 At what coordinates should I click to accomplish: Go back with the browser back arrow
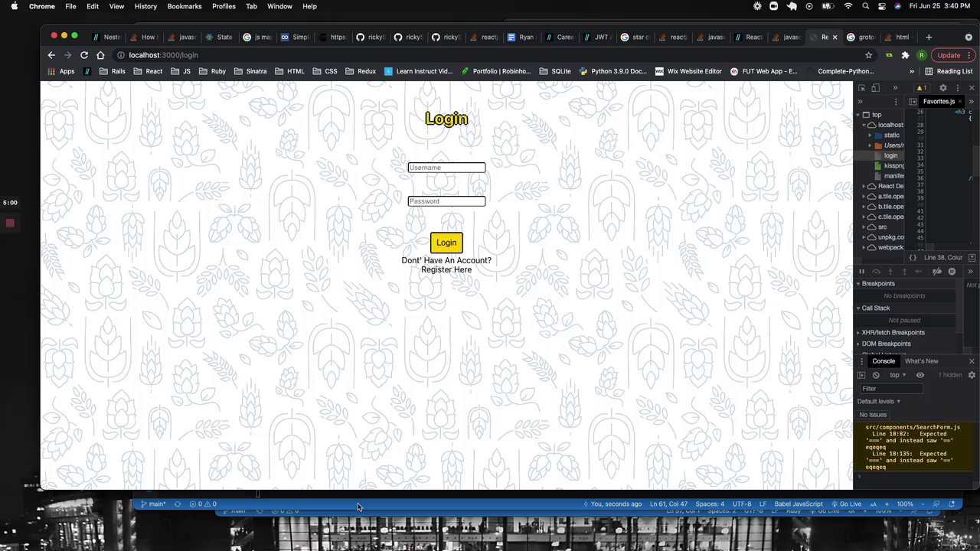pos(51,55)
